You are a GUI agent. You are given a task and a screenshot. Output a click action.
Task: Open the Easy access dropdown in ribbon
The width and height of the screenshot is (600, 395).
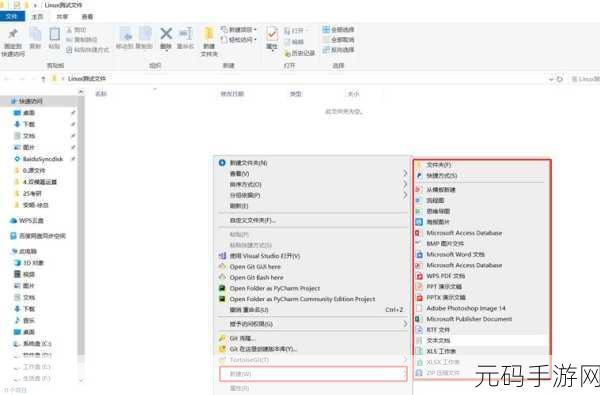pos(239,39)
